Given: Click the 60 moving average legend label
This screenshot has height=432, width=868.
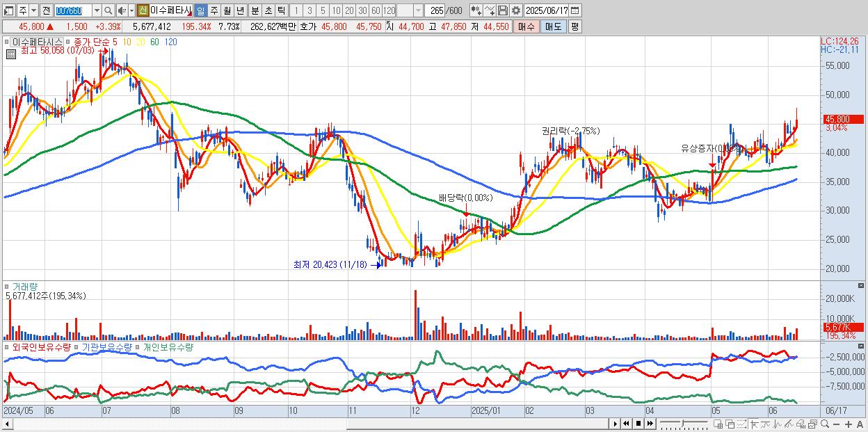Looking at the screenshot, I should click(154, 42).
